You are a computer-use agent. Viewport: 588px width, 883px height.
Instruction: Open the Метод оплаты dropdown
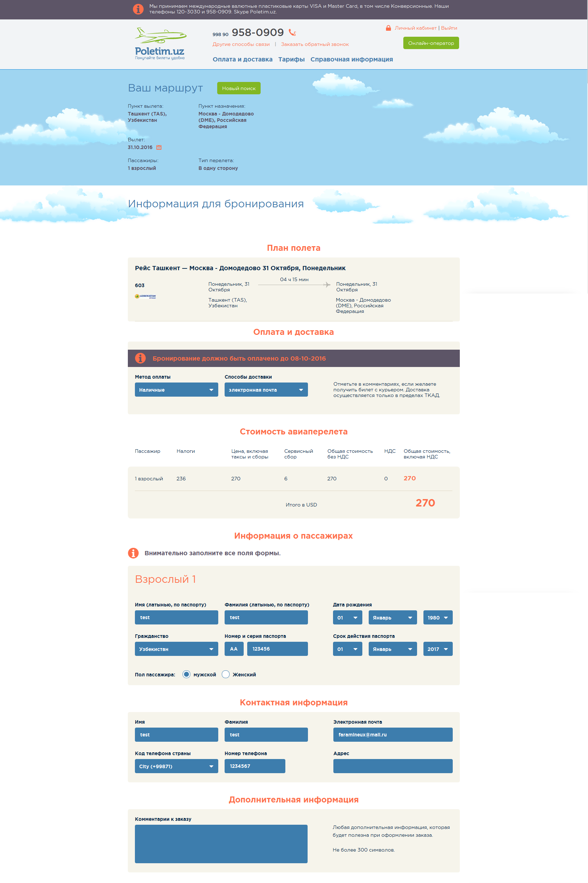click(176, 390)
